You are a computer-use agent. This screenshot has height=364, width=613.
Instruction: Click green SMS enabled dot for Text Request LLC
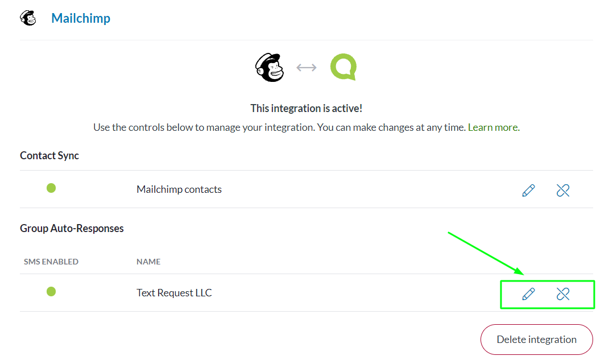[51, 292]
